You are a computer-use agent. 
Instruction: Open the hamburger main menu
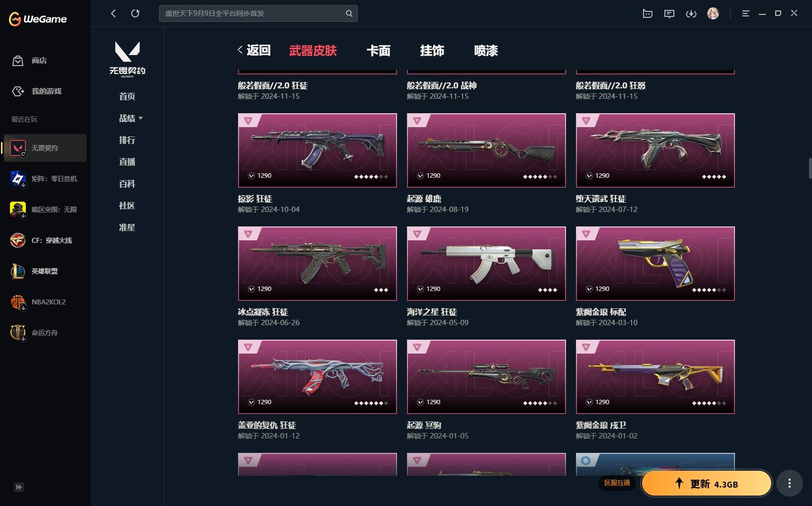745,13
